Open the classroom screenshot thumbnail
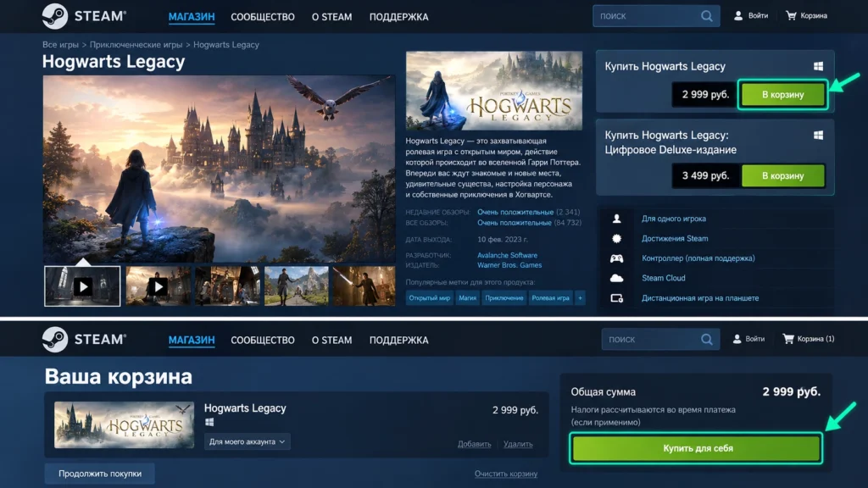 point(227,286)
